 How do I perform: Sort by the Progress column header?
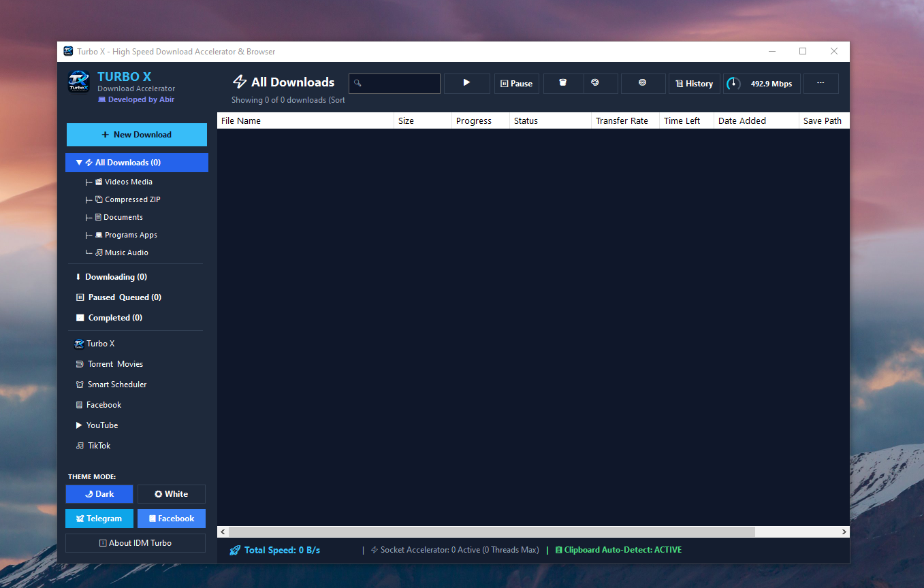481,120
